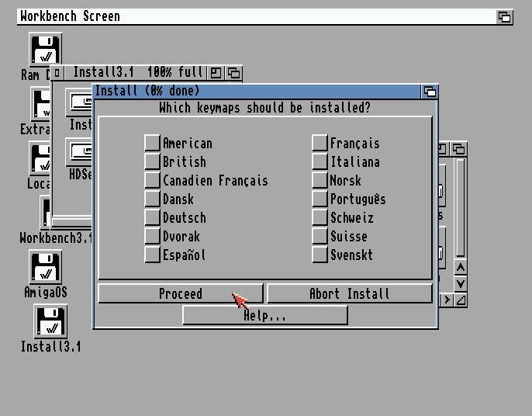Click the Workbench3.1 disk icon
The height and width of the screenshot is (416, 532).
point(46,213)
